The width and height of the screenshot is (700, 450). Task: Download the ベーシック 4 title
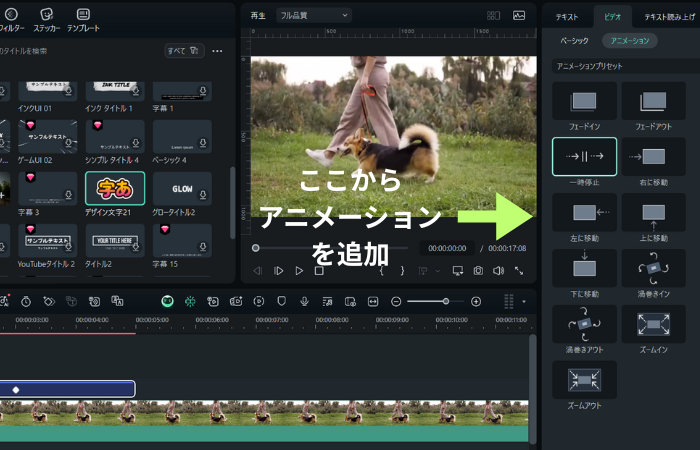point(203,143)
